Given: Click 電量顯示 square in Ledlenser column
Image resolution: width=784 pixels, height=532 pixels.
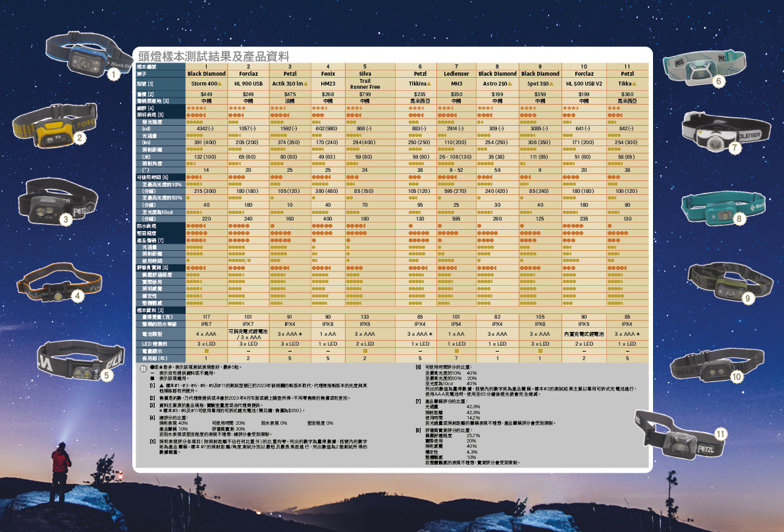Looking at the screenshot, I should click(x=456, y=351).
